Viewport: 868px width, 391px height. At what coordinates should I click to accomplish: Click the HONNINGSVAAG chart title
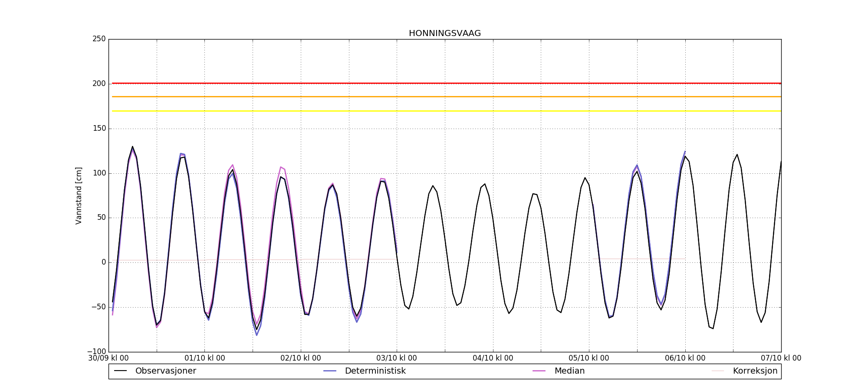coord(444,33)
